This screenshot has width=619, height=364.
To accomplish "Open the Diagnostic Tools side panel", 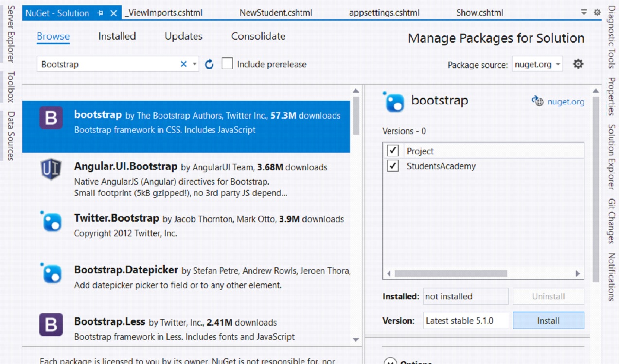I will 612,37.
